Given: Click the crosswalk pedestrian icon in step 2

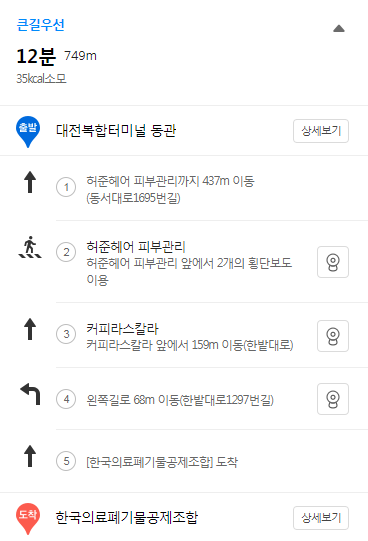Looking at the screenshot, I should [30, 247].
